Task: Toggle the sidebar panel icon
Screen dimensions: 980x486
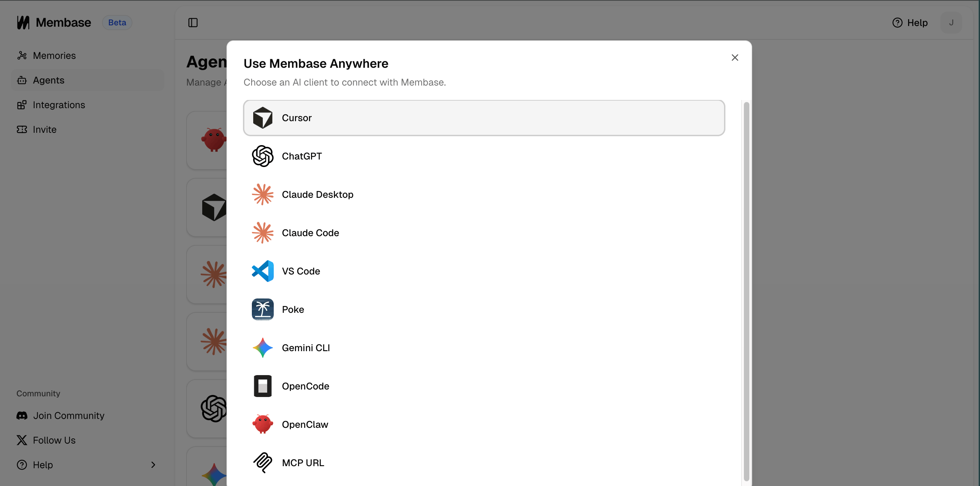Action: 193,23
